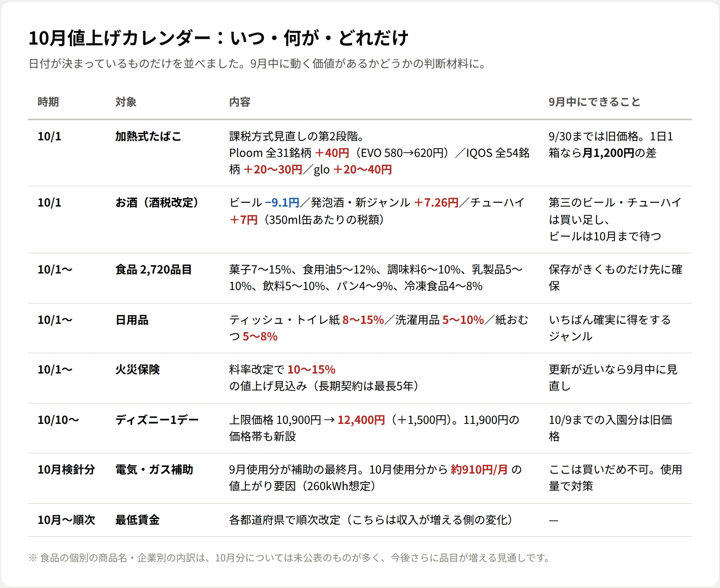Click ビールは10月まで待つ advice text
The height and width of the screenshot is (588, 720).
[605, 236]
